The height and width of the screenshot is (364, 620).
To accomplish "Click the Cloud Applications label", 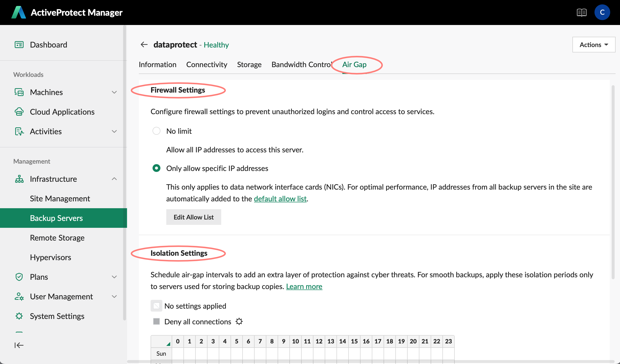I will point(62,112).
